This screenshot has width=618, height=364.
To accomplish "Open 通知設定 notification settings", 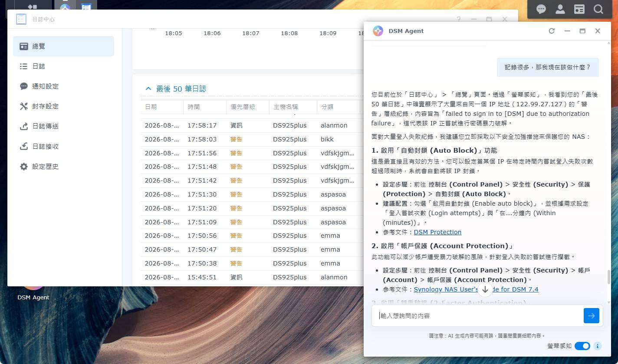I will 63,86.
